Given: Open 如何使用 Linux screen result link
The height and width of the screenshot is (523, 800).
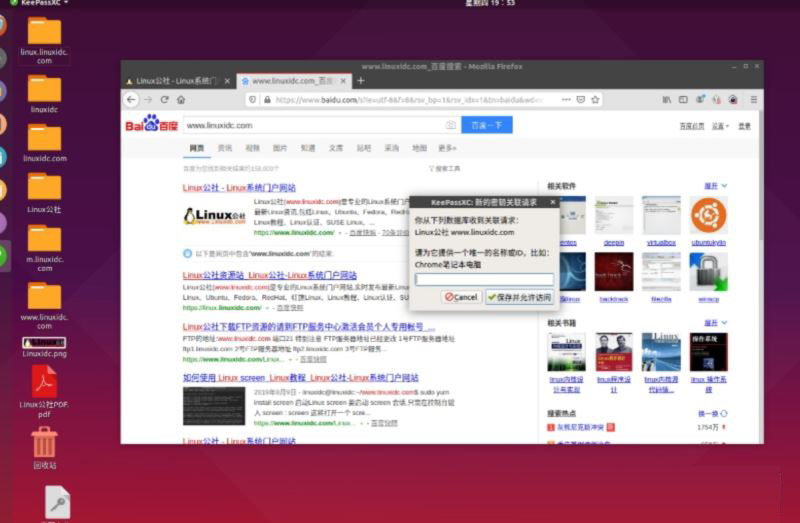Looking at the screenshot, I should click(x=301, y=378).
